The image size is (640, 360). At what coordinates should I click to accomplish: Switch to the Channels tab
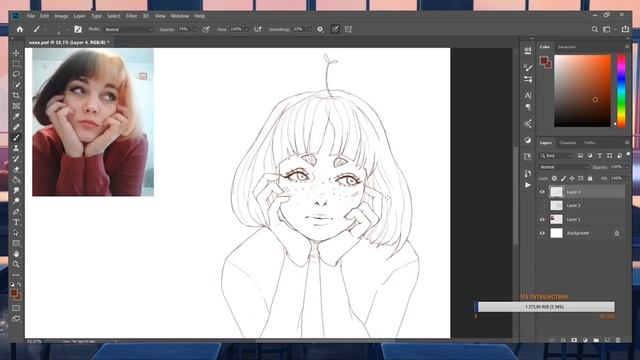(x=567, y=143)
